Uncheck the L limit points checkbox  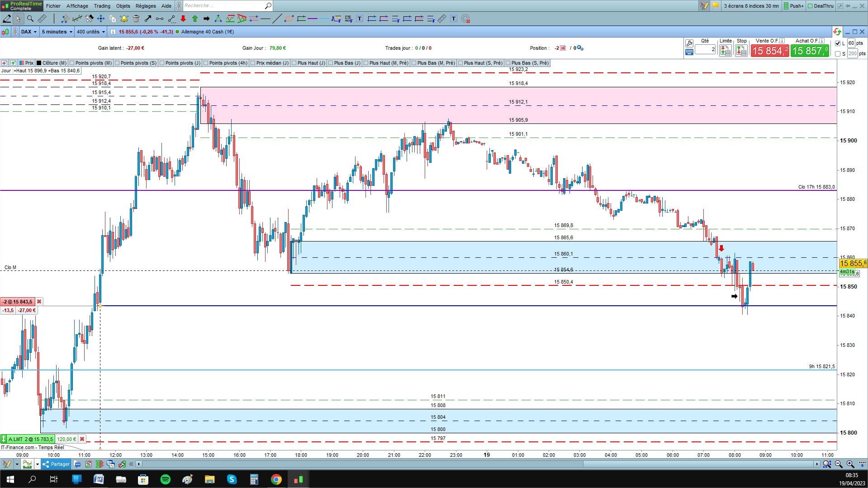point(838,43)
